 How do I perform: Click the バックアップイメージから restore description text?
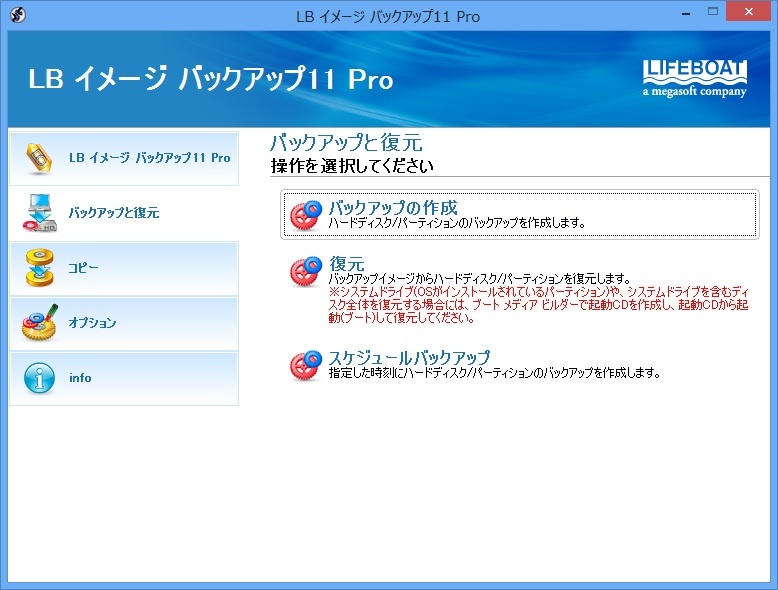coord(479,279)
